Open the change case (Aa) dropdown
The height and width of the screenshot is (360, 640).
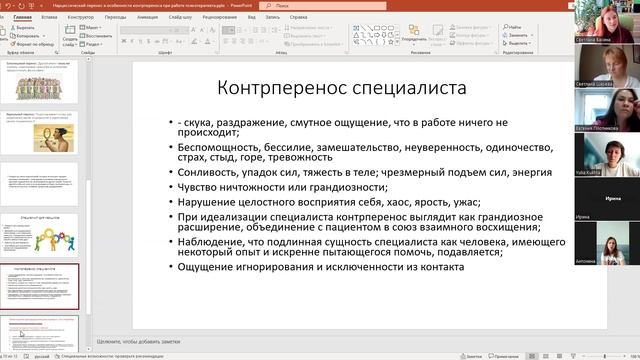tap(180, 41)
